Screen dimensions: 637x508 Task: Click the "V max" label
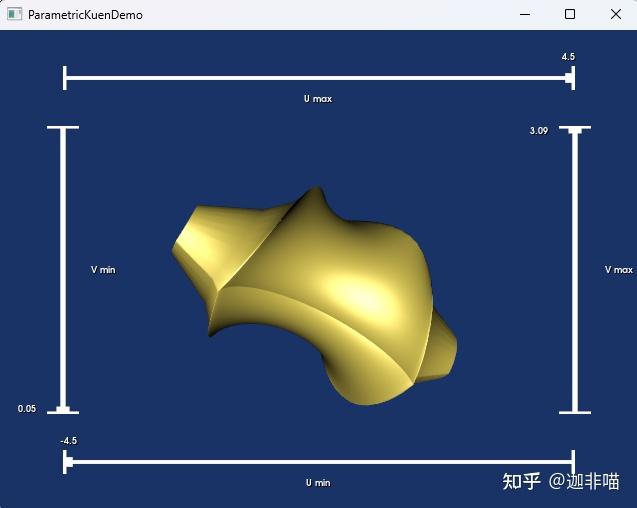click(x=619, y=270)
